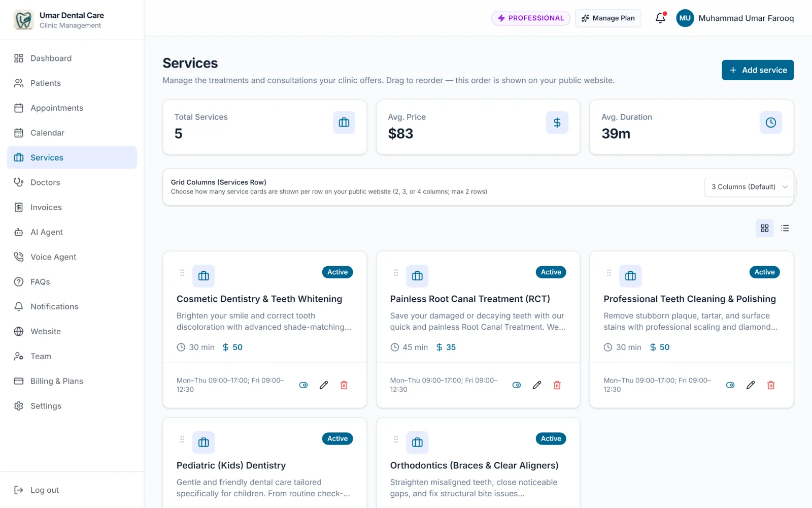Click Add service button
This screenshot has width=812, height=508.
(x=758, y=70)
